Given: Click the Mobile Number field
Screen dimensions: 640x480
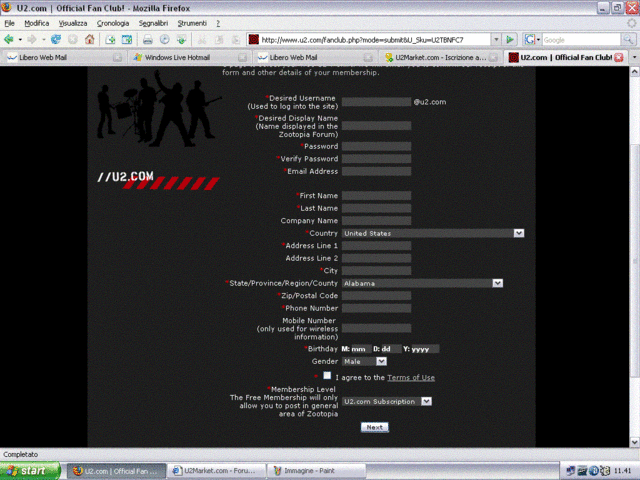Looking at the screenshot, I should pos(376,329).
